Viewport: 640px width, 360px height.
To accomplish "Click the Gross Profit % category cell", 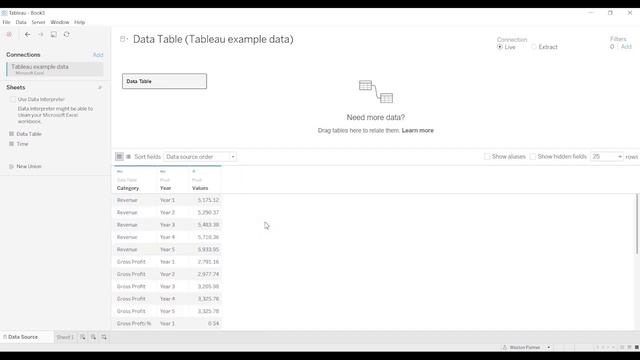I will click(x=134, y=323).
